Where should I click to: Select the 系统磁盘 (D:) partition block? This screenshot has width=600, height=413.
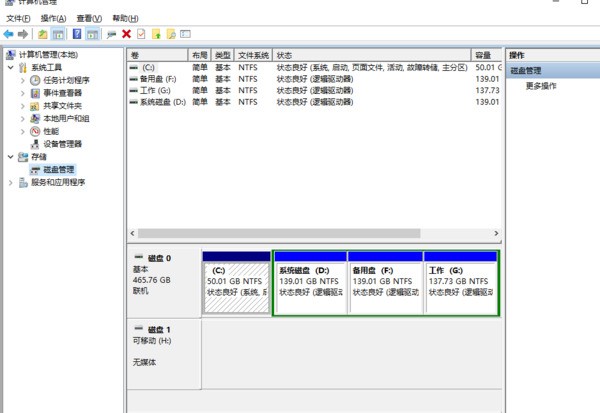(310, 283)
